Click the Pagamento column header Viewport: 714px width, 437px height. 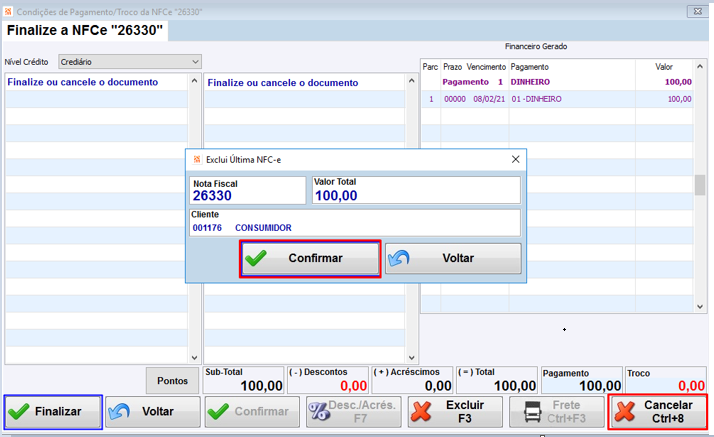click(530, 67)
